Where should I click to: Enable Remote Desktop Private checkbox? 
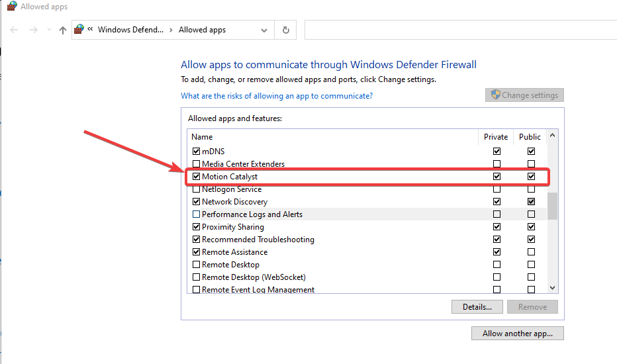point(497,265)
